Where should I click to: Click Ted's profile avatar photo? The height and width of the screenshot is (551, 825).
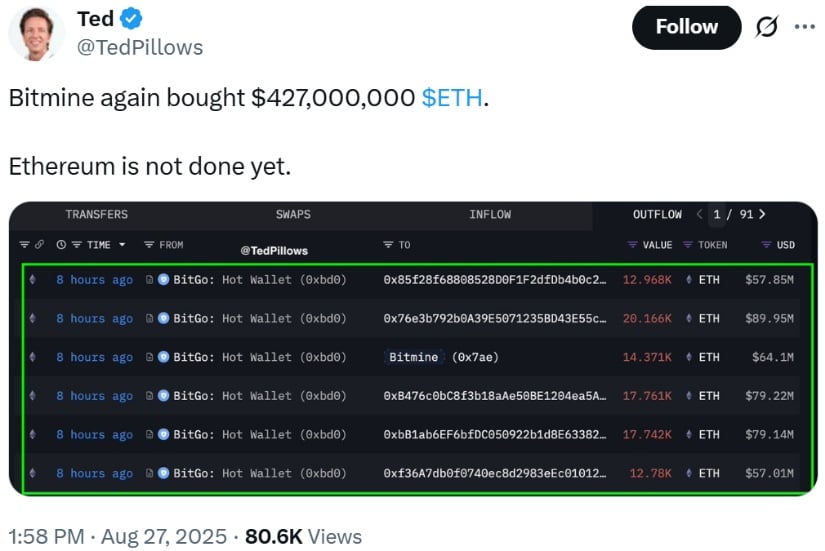point(35,32)
